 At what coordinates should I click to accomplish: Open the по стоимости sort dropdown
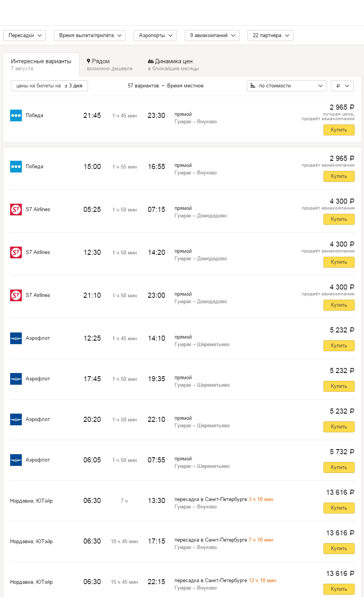tap(286, 86)
